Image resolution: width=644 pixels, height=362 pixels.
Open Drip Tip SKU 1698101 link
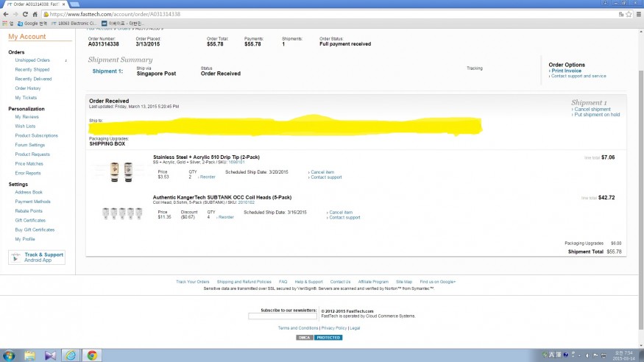236,162
